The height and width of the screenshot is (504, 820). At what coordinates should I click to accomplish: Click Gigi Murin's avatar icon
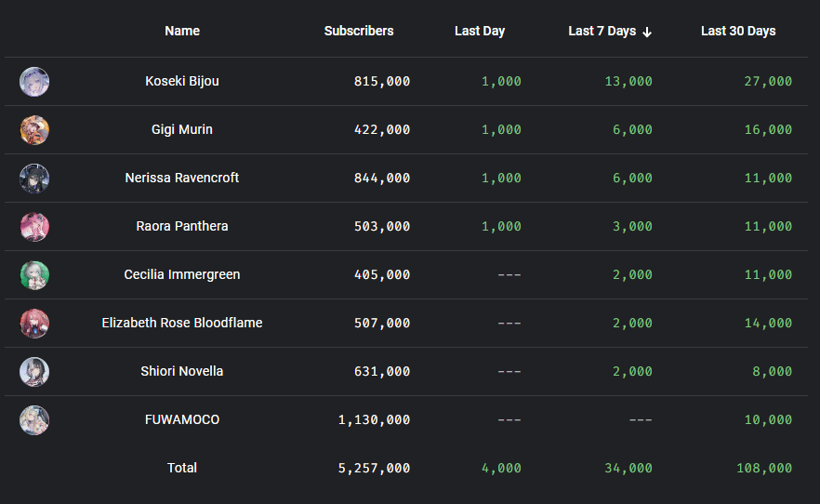click(34, 130)
